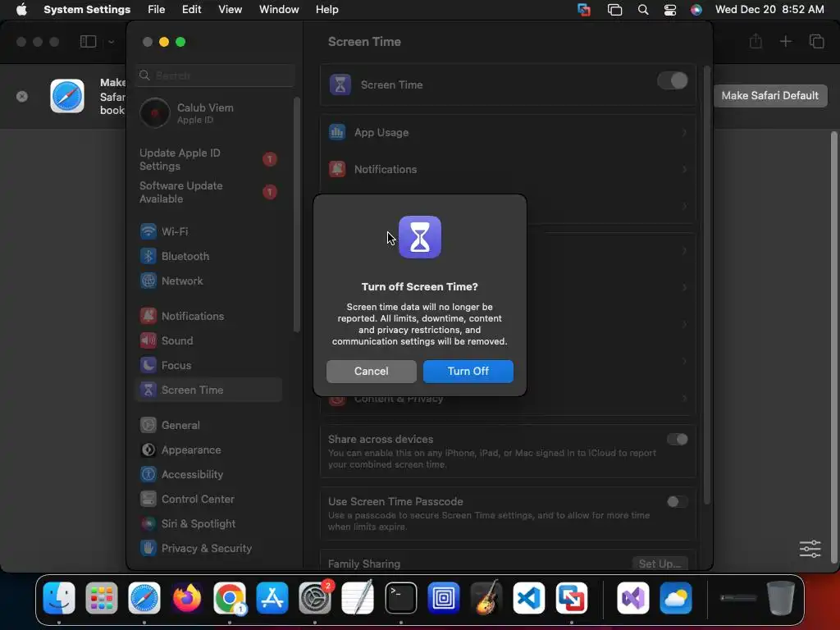This screenshot has width=840, height=630.
Task: Click Set Up button for Family Sharing
Action: 660,564
